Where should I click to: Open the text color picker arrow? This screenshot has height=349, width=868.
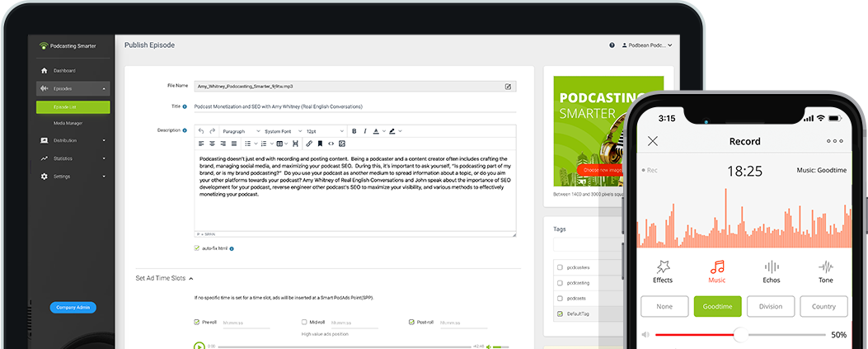[383, 131]
